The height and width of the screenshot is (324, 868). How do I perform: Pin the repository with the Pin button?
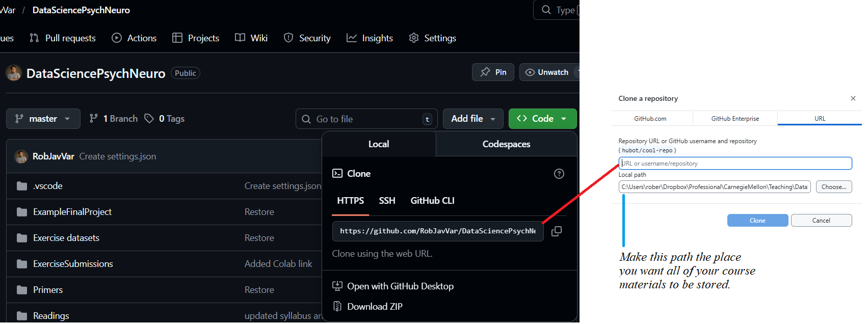tap(493, 72)
